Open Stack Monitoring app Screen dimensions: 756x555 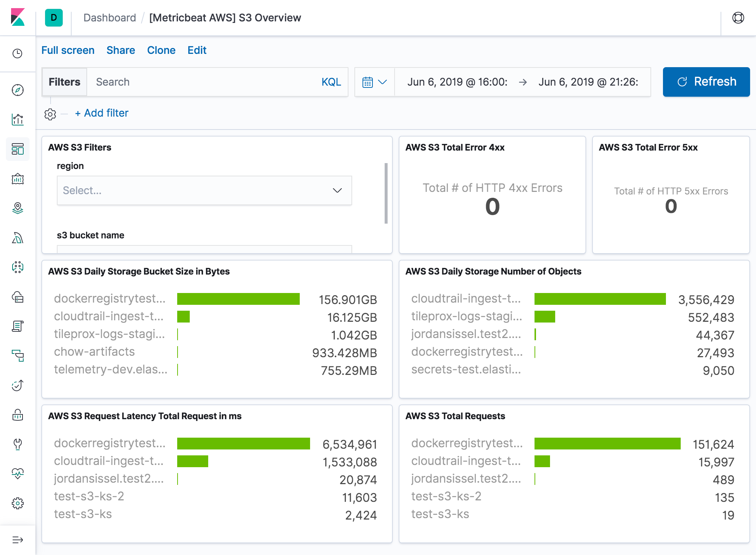coord(17,474)
